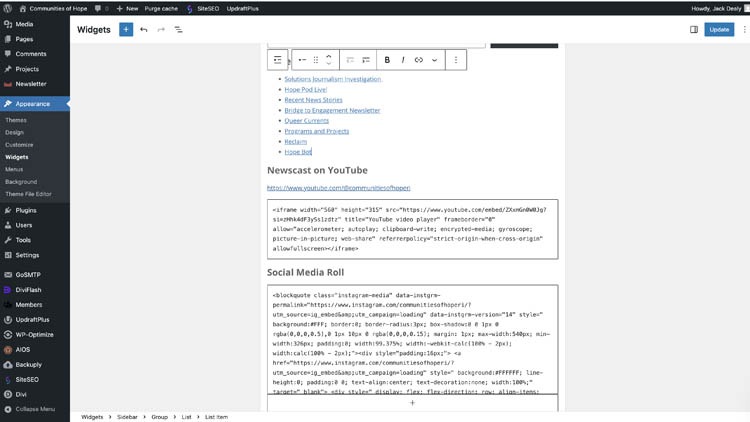The height and width of the screenshot is (422, 750).
Task: Add a block with bottom plus appender
Action: pos(412,403)
